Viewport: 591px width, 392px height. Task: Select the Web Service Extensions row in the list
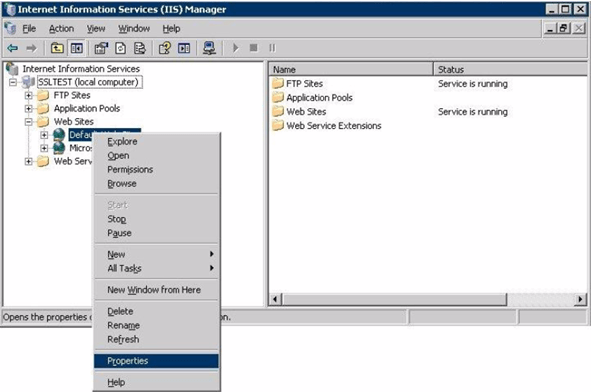coord(427,126)
